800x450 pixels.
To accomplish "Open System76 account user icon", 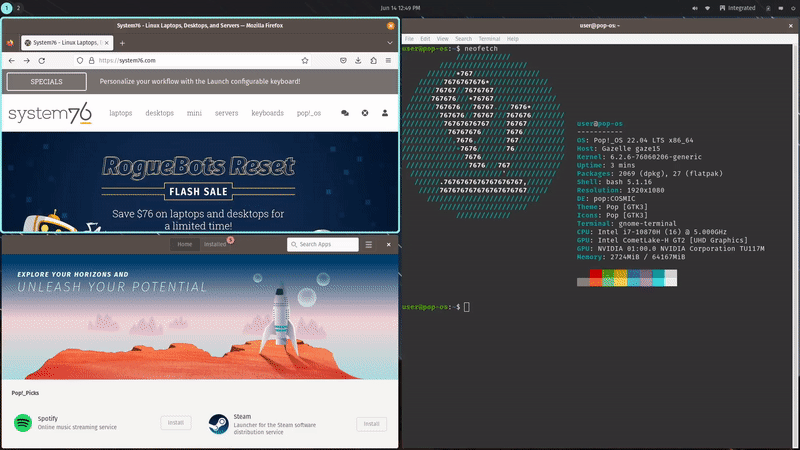I will pos(385,113).
